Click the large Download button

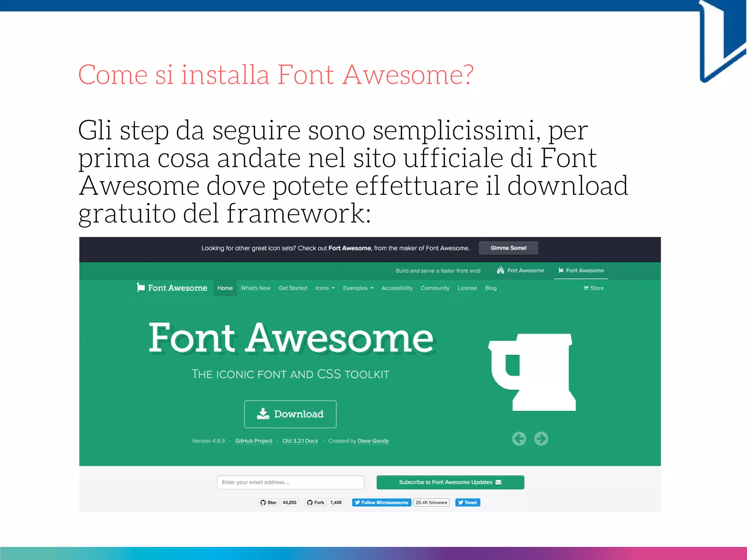pyautogui.click(x=290, y=414)
